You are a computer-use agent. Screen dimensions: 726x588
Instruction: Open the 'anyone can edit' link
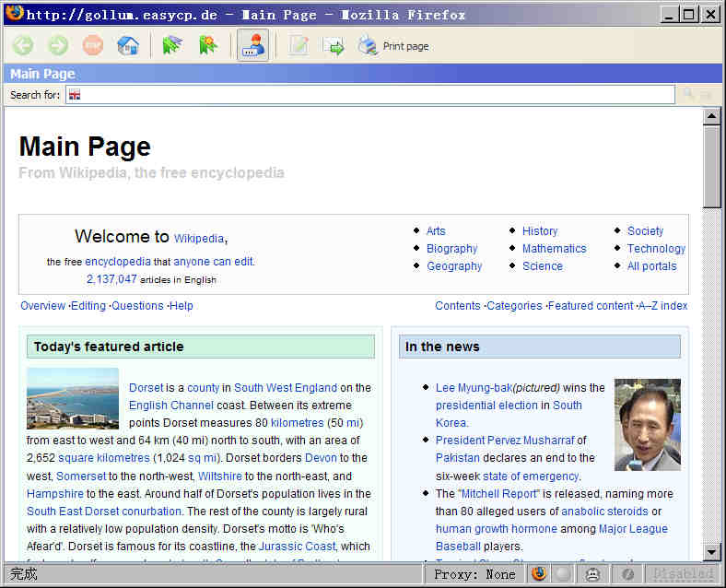(214, 262)
